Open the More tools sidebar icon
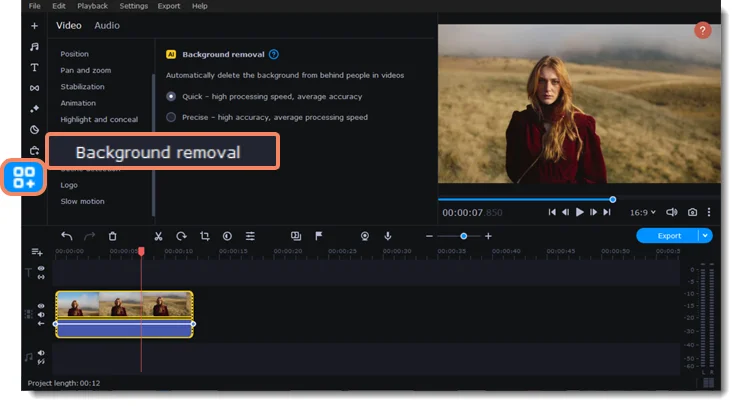This screenshot has width=736, height=406. [24, 177]
